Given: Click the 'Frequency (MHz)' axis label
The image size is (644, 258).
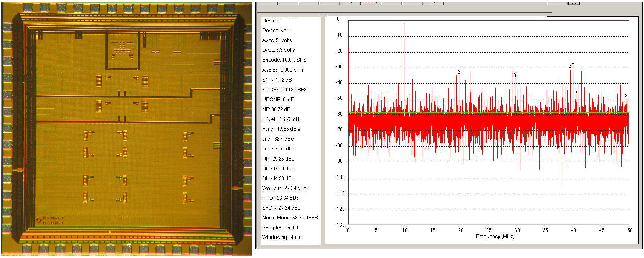Looking at the screenshot, I should tap(495, 236).
